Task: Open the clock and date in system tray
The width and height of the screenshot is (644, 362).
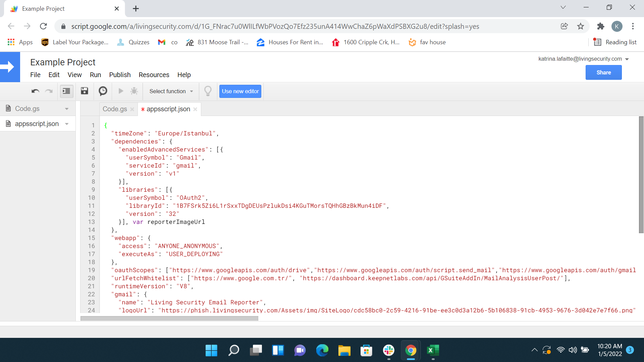Action: [x=610, y=350]
